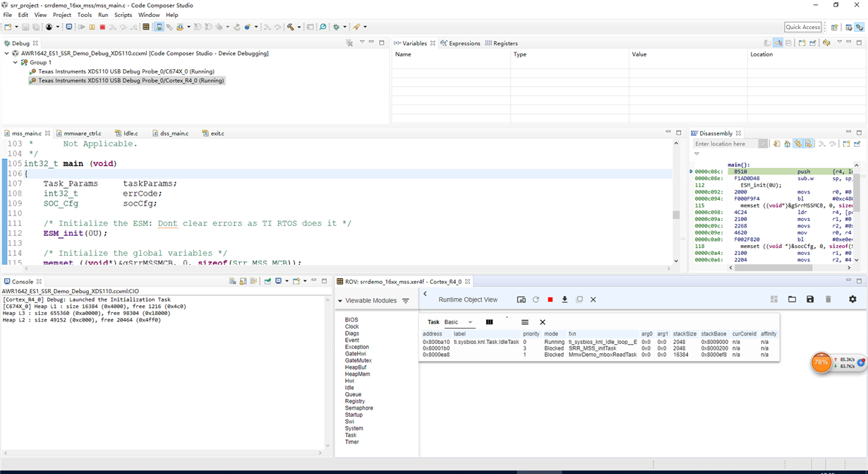Open ROV settings gear icon
Screen dimensions: 868x474
[x=852, y=300]
